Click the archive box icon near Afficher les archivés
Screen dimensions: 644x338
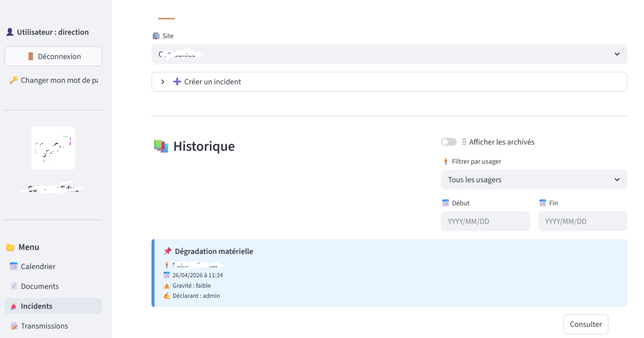coord(464,142)
